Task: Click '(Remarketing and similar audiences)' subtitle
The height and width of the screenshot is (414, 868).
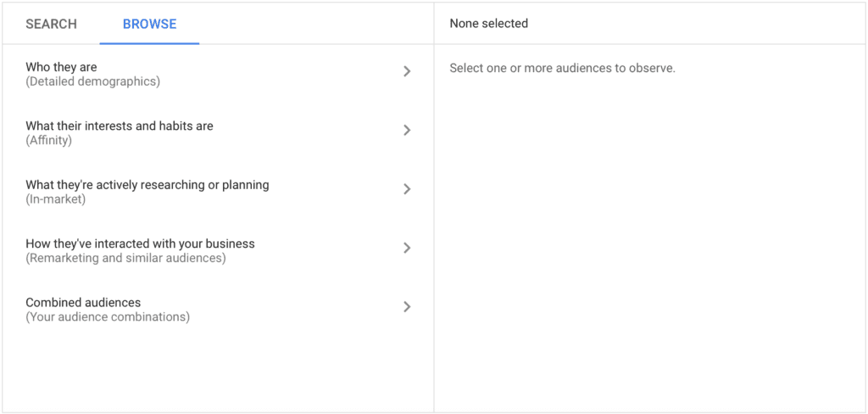Action: click(125, 258)
